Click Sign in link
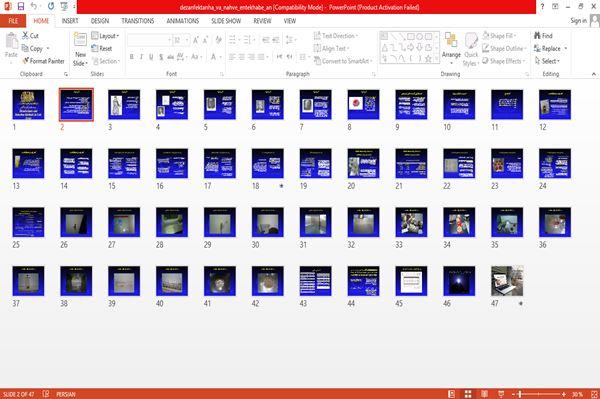 578,21
